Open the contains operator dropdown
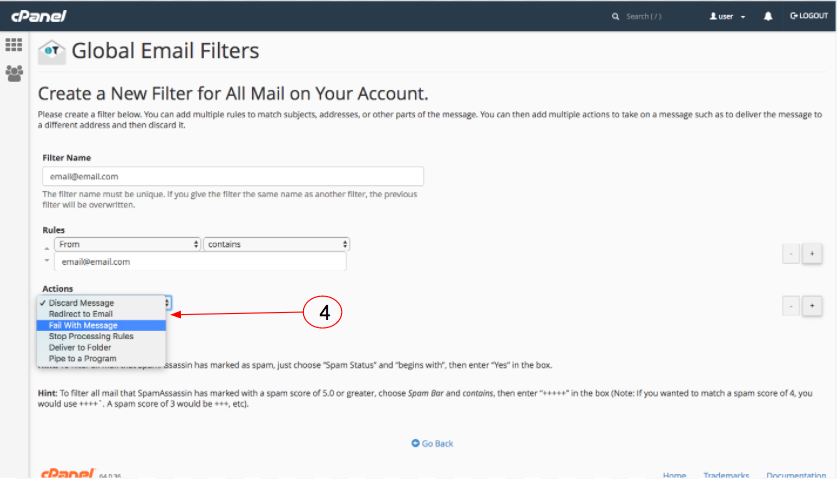The width and height of the screenshot is (837, 479). [x=277, y=244]
